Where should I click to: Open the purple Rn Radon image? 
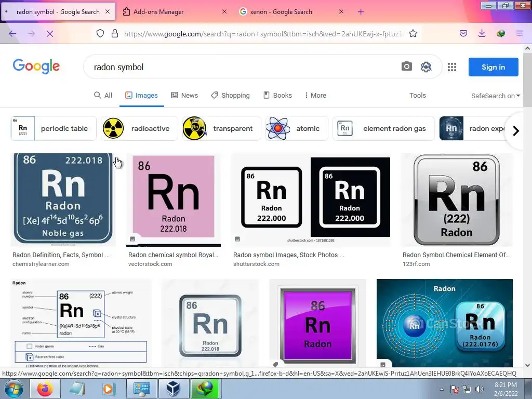point(317,323)
